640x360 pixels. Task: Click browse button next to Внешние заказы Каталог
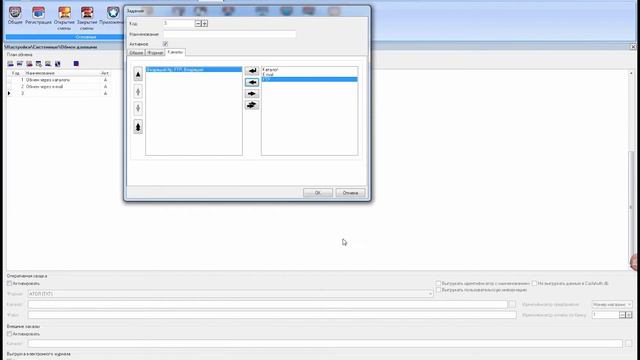coord(628,344)
